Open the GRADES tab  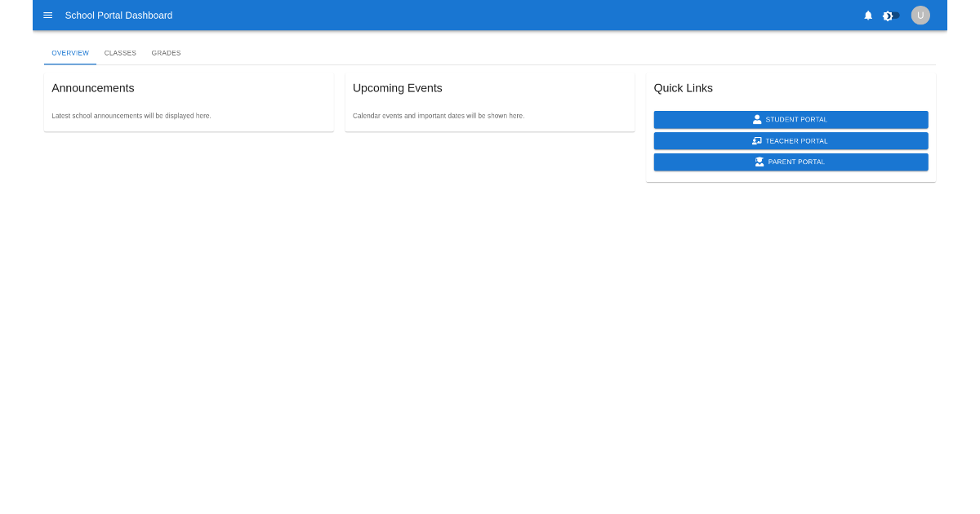click(x=166, y=52)
